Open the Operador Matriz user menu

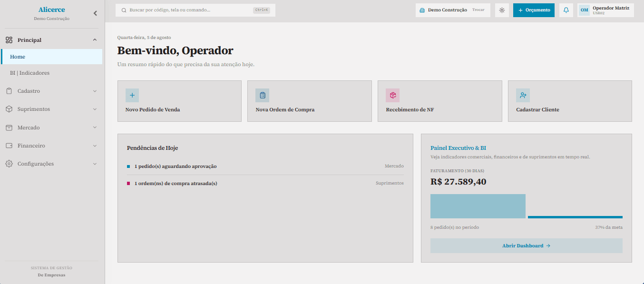[x=605, y=10]
